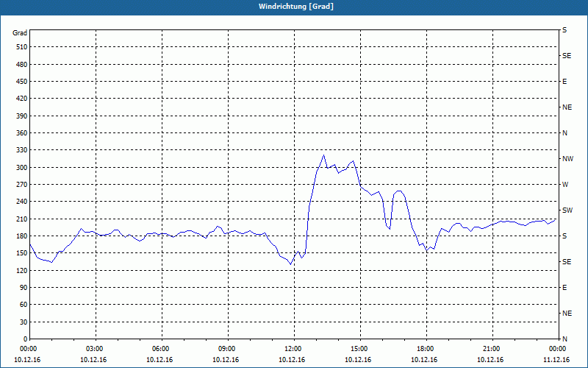The width and height of the screenshot is (588, 368).
Task: Select the 90 y-axis value
Action: [x=24, y=287]
